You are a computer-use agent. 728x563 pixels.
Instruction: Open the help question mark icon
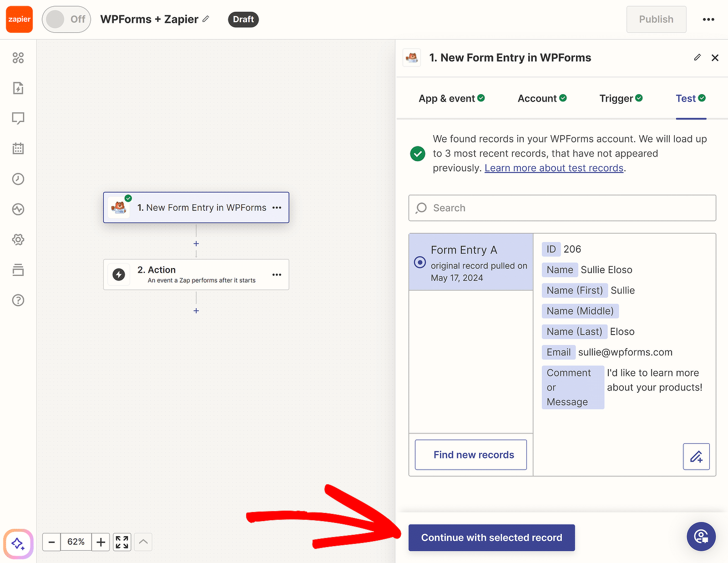(x=18, y=300)
